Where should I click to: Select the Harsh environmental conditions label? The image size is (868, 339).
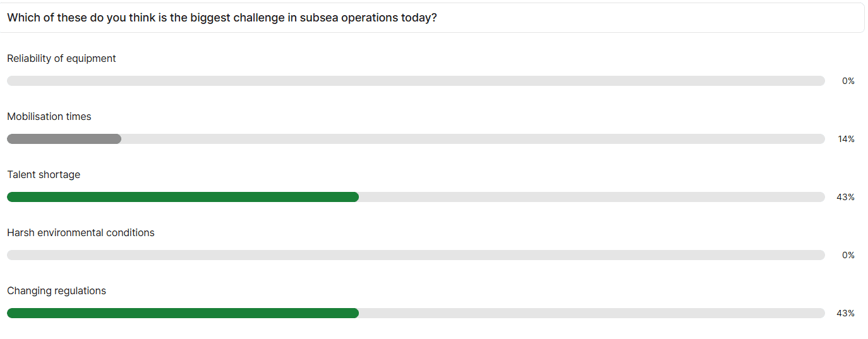point(81,232)
